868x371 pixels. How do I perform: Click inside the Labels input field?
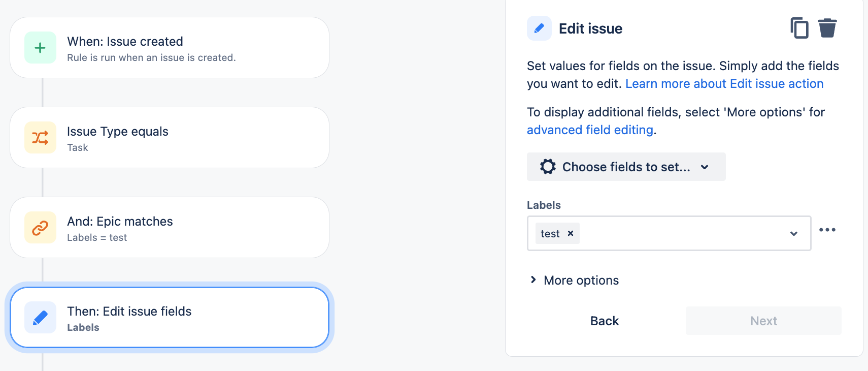(x=675, y=233)
